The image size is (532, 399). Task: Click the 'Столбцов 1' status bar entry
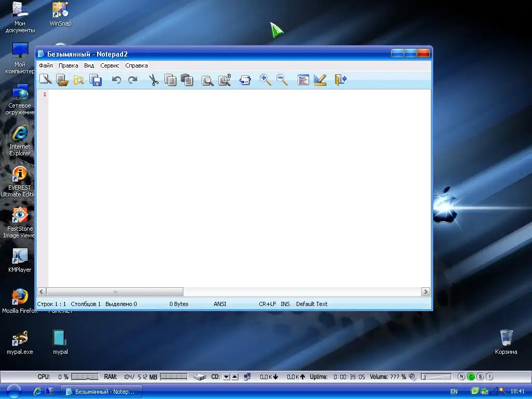[86, 304]
